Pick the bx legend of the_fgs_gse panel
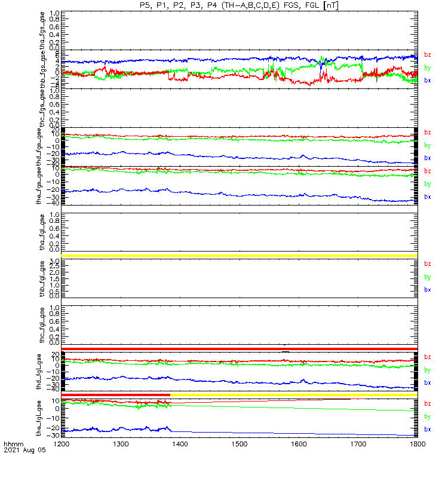448x478 pixels. 428,197
